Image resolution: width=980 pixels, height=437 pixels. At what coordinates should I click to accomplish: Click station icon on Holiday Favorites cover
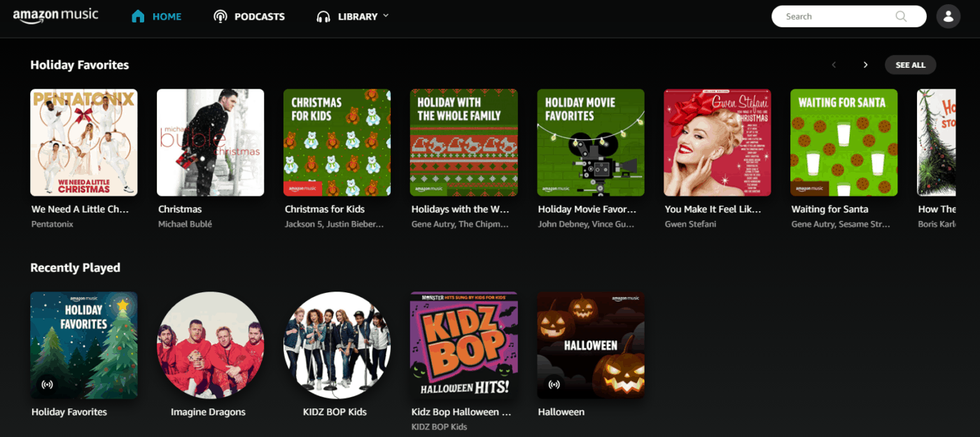tap(48, 384)
